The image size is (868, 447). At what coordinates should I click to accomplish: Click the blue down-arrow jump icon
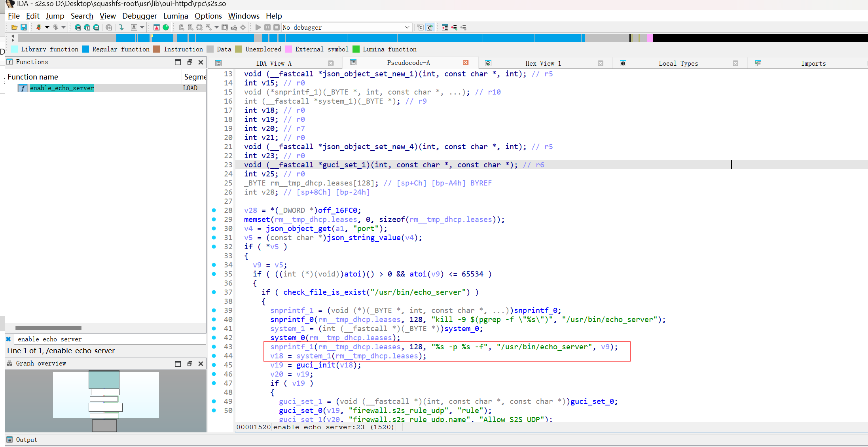(121, 27)
